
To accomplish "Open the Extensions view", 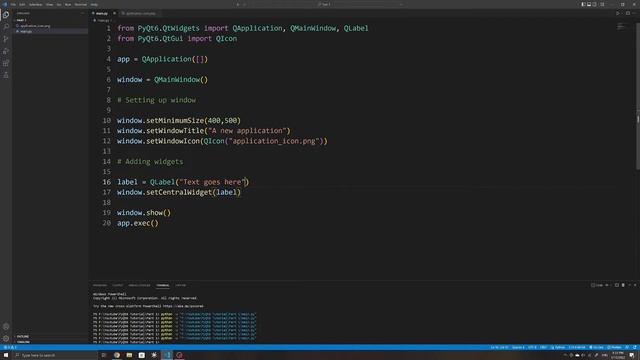I will pos(6,63).
